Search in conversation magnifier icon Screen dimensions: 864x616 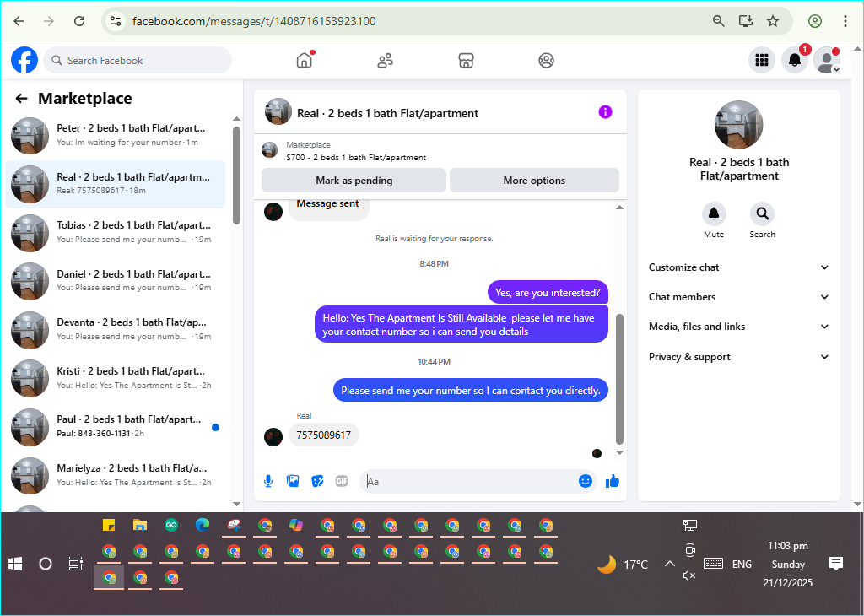[762, 213]
